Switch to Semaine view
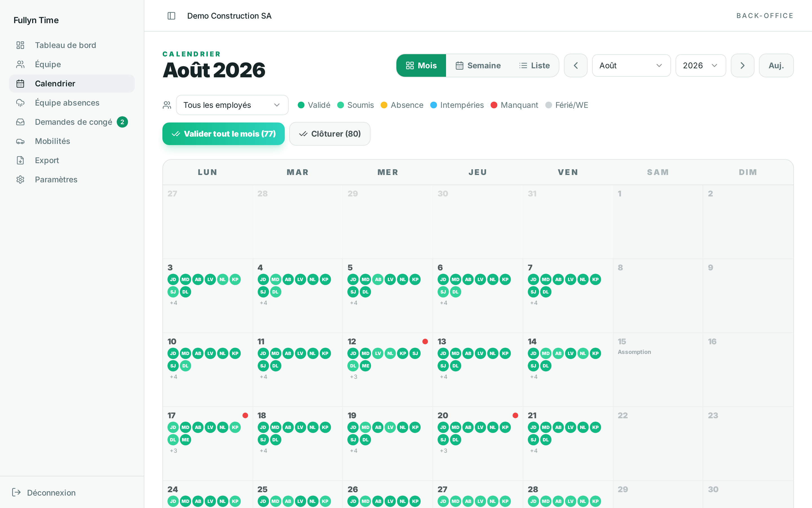The image size is (812, 508). click(x=478, y=65)
